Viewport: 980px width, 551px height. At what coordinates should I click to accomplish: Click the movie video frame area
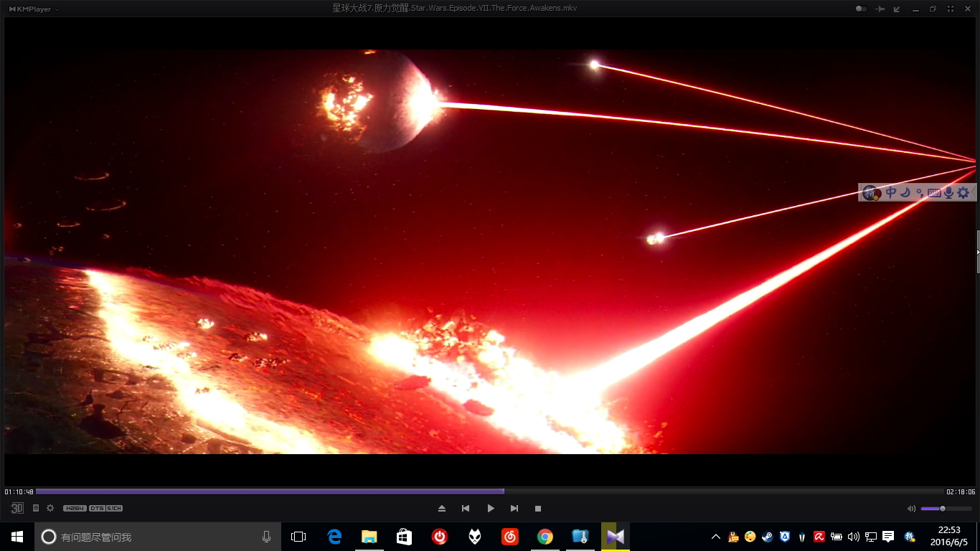490,251
